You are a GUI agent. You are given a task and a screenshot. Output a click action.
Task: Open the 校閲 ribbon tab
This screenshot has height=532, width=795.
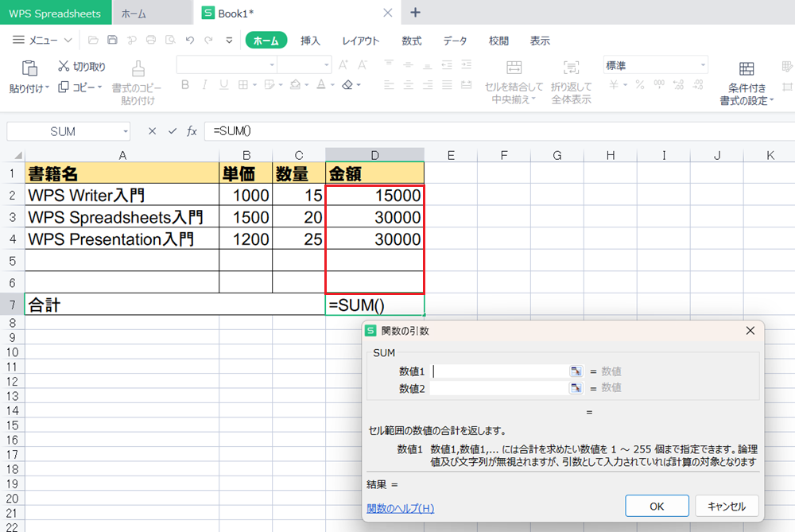coord(498,41)
